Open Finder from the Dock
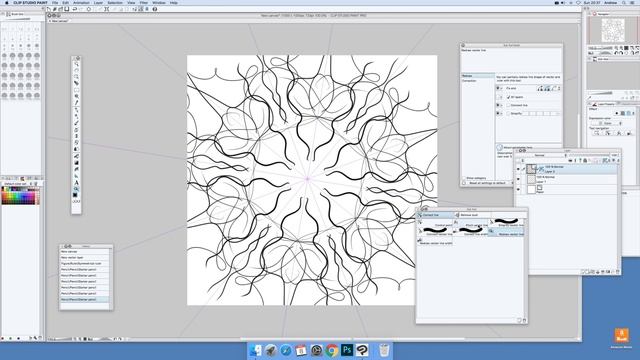 256,350
